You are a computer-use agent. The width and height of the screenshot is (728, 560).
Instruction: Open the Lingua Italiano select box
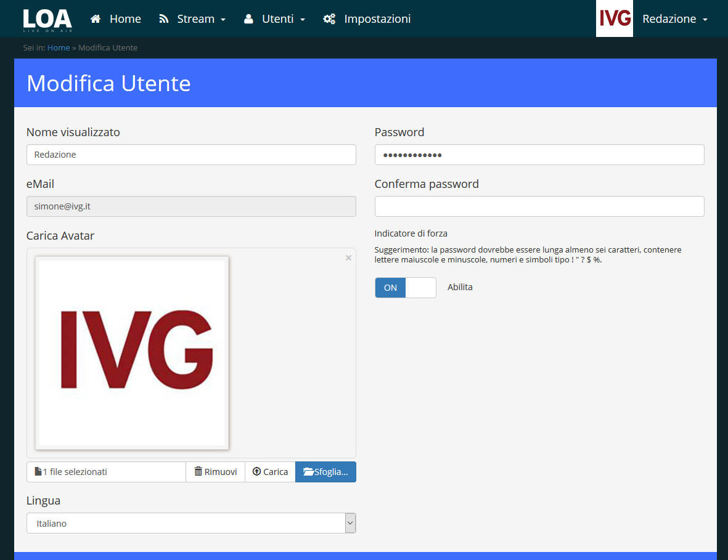pos(191,523)
